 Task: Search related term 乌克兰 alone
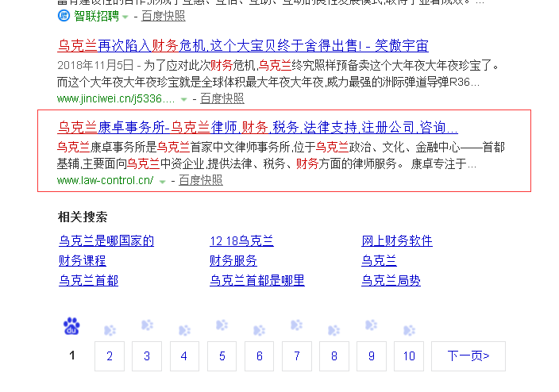coord(379,261)
